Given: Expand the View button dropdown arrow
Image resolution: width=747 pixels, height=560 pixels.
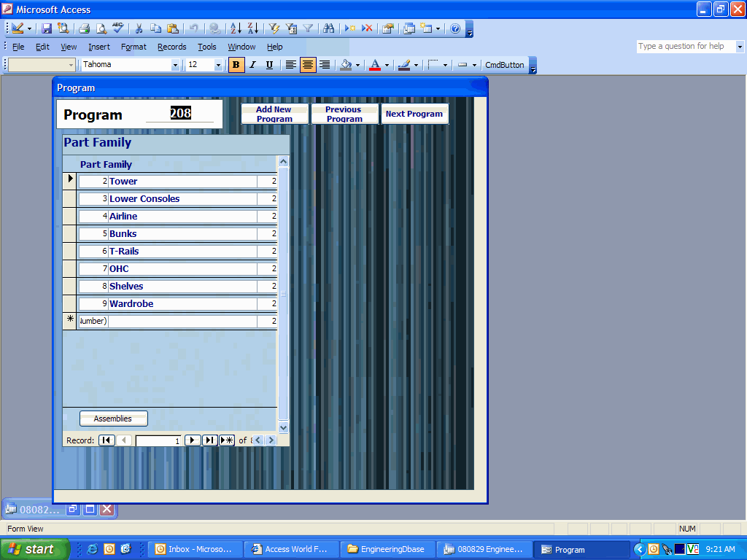Looking at the screenshot, I should [x=29, y=28].
